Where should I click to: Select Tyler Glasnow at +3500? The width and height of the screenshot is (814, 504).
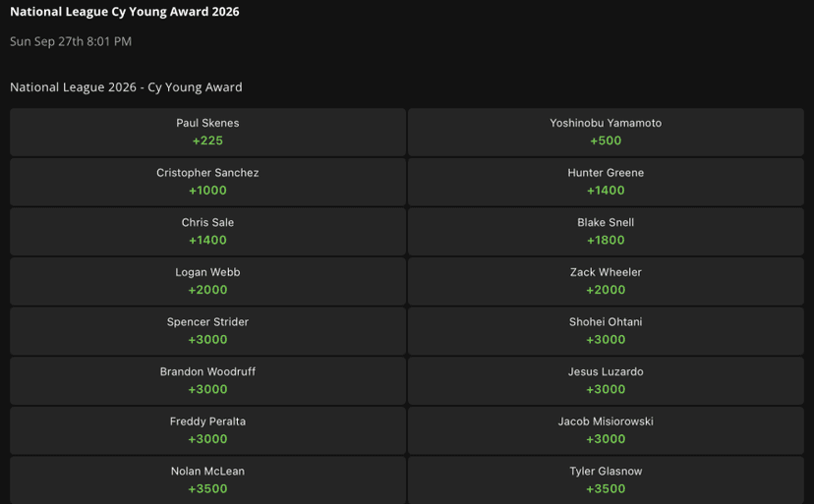point(606,479)
